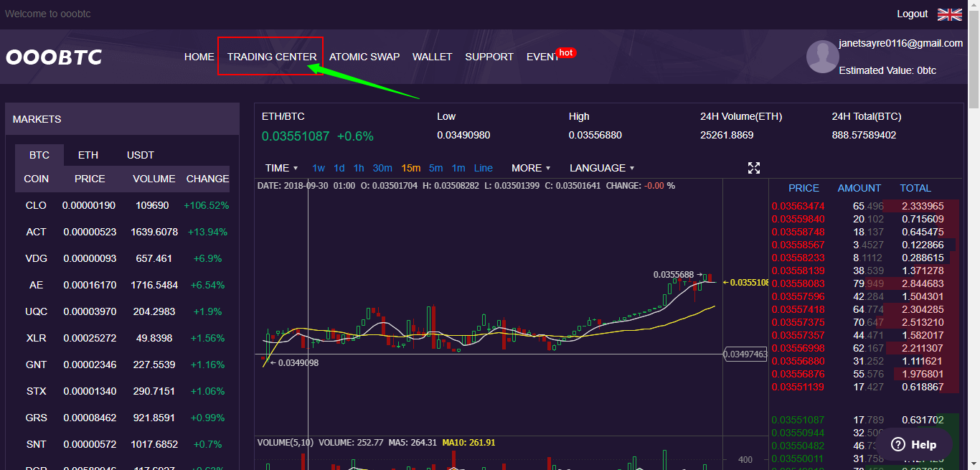980x470 pixels.
Task: Select 5m chart interval
Action: click(436, 168)
